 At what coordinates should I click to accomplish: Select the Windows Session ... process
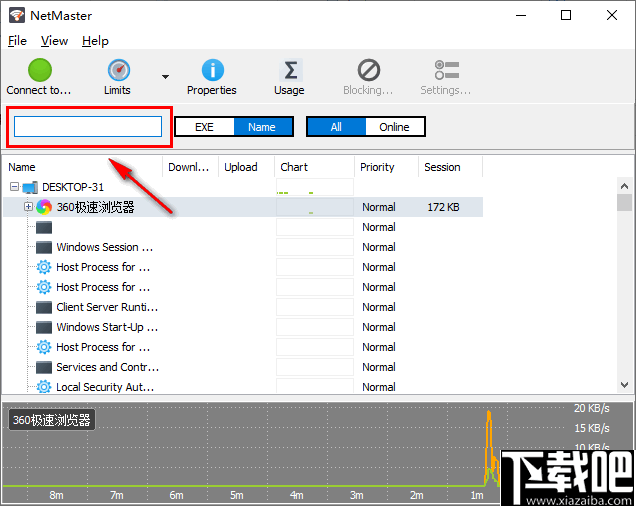(x=104, y=247)
